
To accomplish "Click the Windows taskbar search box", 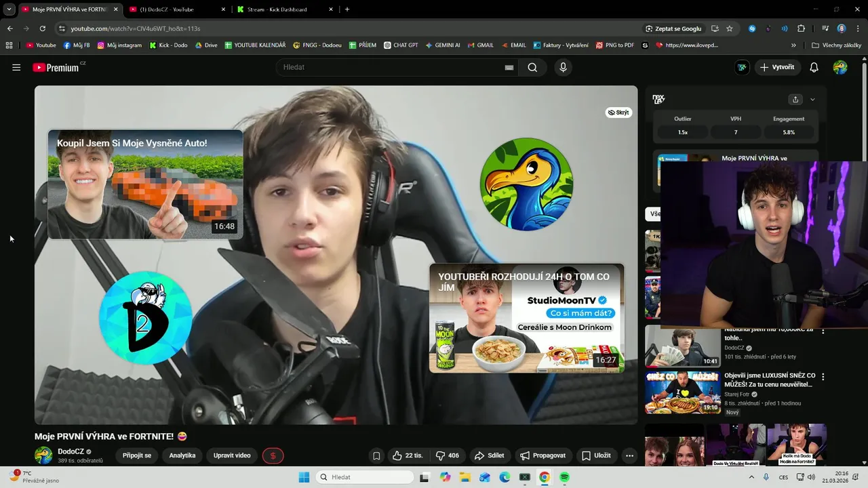I will 364,477.
